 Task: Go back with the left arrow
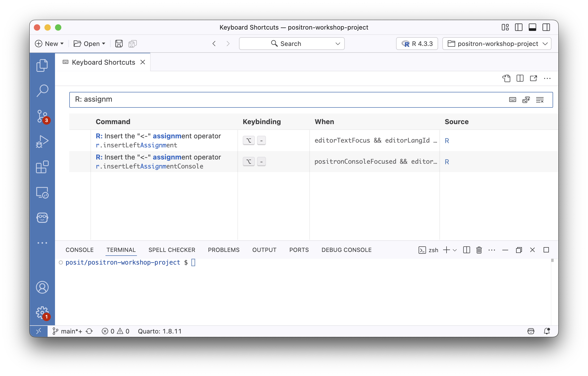[x=214, y=44]
